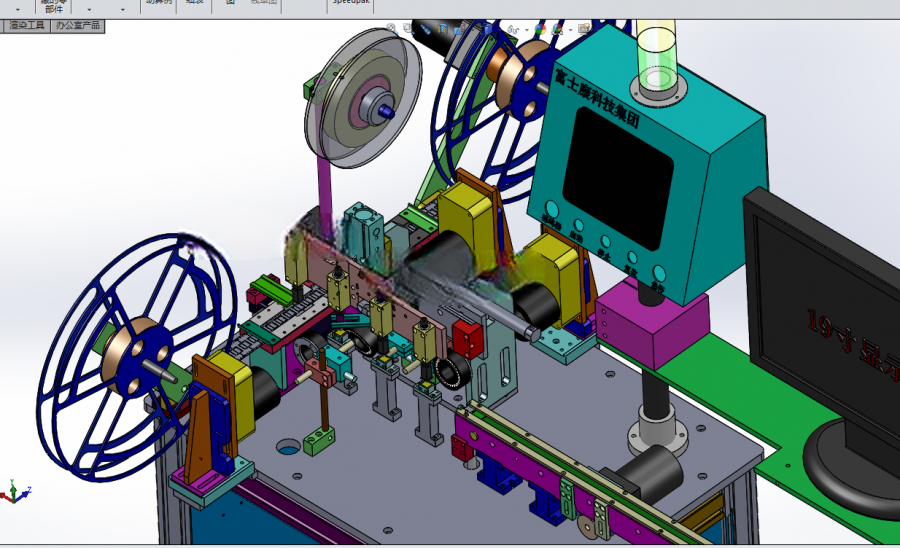
Task: Click the Hide/Show Items glasses icon
Action: [513, 30]
